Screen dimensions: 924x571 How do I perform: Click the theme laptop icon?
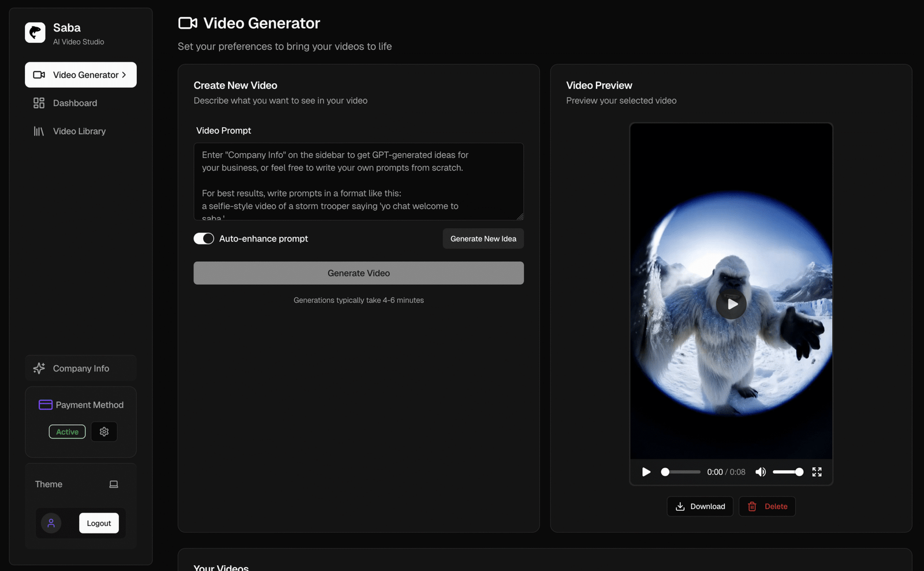coord(114,484)
